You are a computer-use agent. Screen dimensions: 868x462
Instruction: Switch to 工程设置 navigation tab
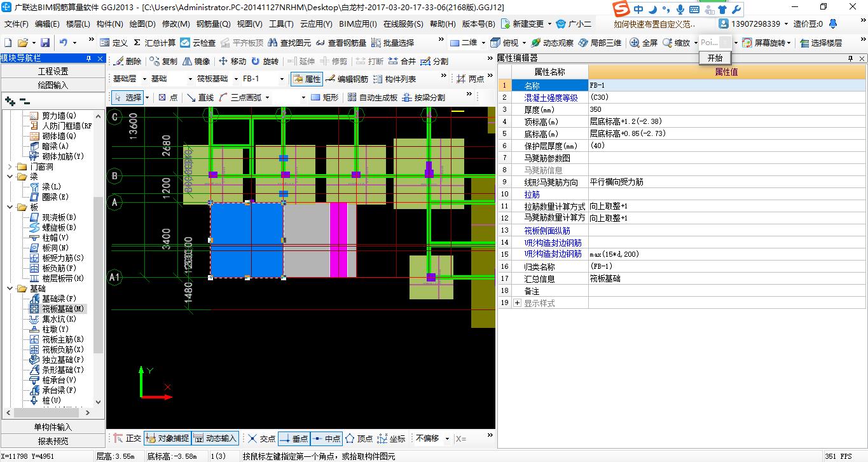pyautogui.click(x=53, y=71)
